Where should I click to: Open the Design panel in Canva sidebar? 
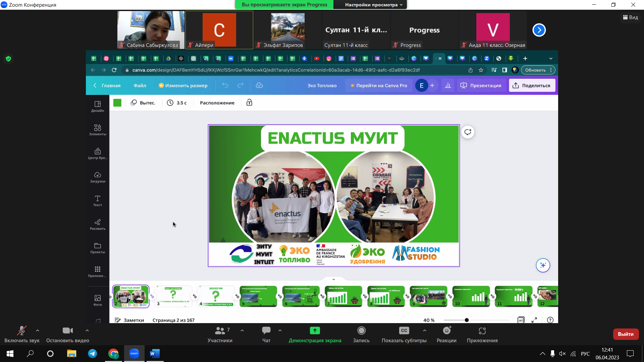tap(98, 106)
